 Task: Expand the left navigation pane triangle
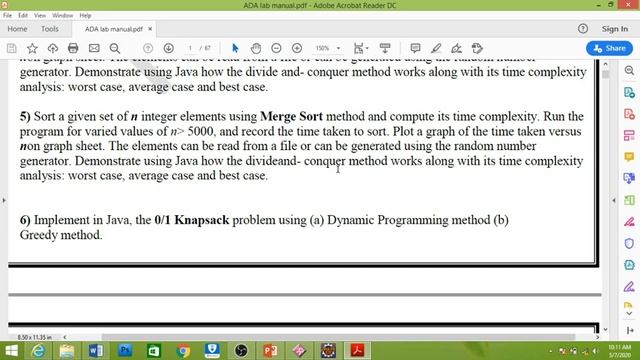click(4, 200)
